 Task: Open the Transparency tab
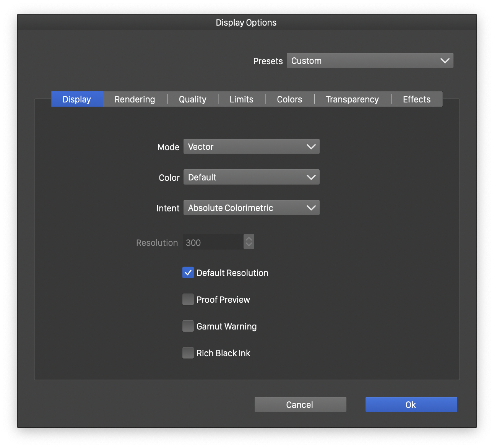tap(352, 99)
